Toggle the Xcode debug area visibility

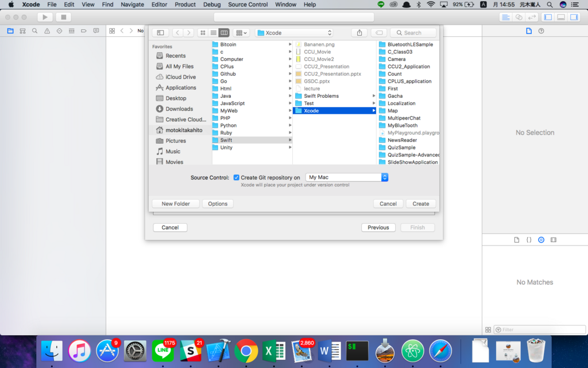[x=561, y=17]
